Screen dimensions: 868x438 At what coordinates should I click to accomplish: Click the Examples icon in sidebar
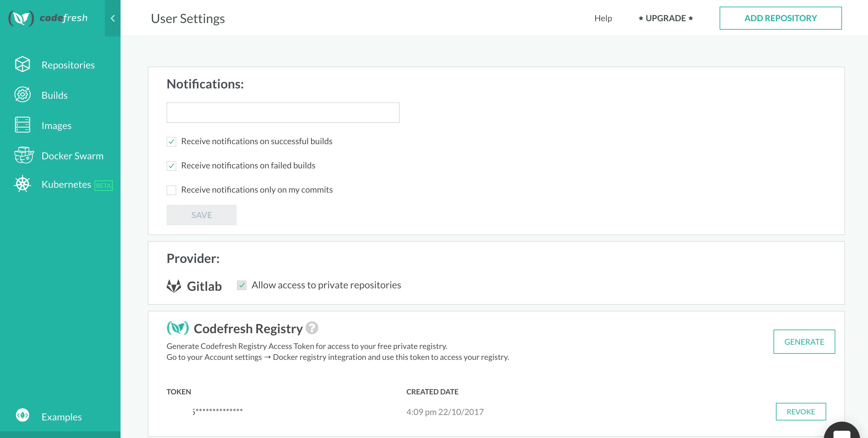pos(23,415)
